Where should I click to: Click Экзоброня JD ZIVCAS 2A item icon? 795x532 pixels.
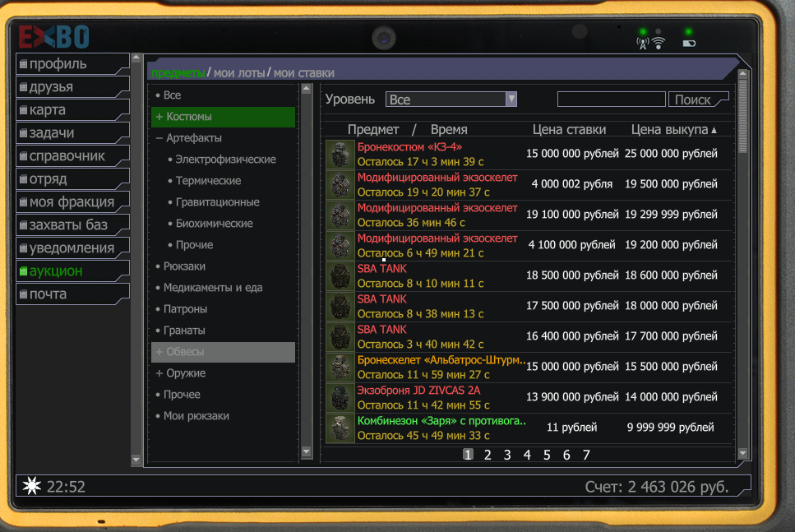pyautogui.click(x=340, y=398)
